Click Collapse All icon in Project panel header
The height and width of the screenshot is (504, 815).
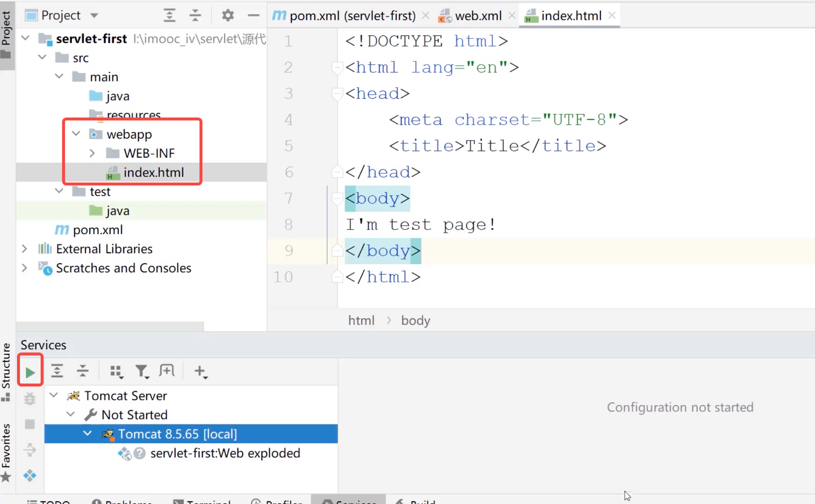click(195, 16)
